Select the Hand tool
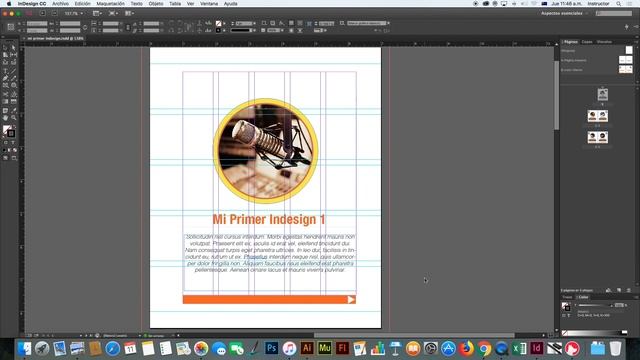640x360 pixels. coord(5,118)
